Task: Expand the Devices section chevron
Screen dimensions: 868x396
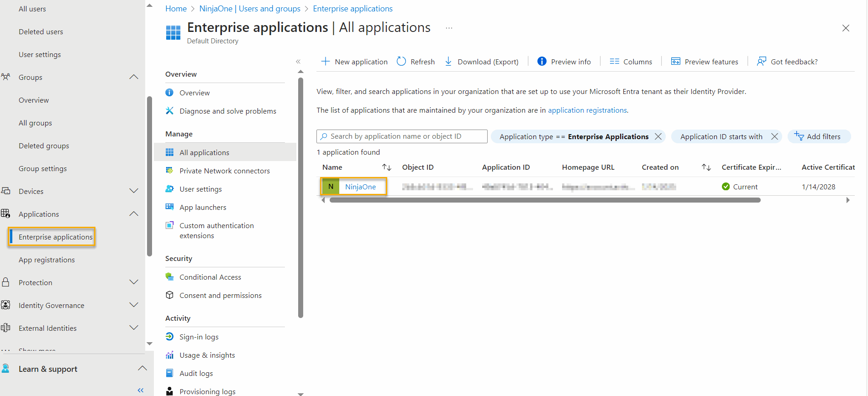Action: pyautogui.click(x=133, y=191)
